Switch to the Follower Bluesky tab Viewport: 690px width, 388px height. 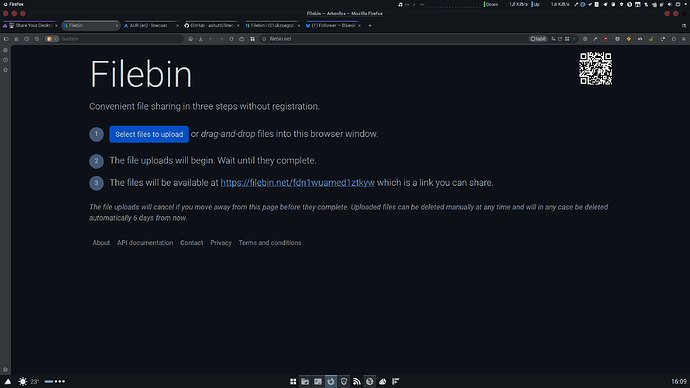333,26
